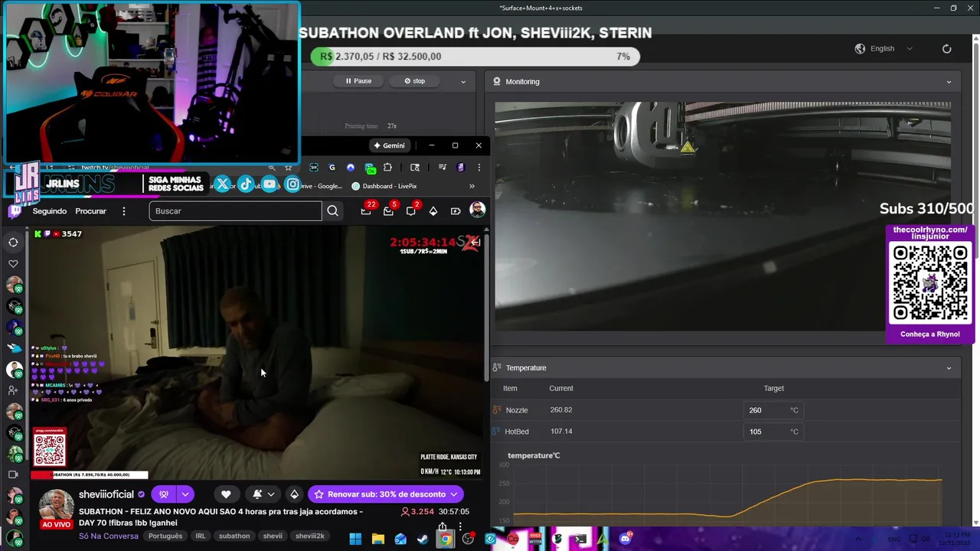Show more bookmarks with the double chevron

tap(472, 186)
